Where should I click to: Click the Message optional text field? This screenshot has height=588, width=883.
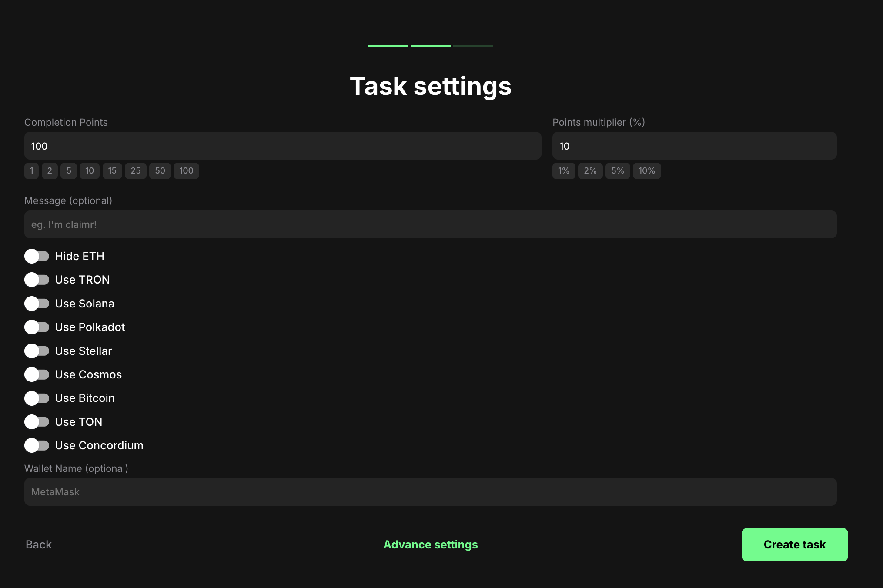[431, 224]
